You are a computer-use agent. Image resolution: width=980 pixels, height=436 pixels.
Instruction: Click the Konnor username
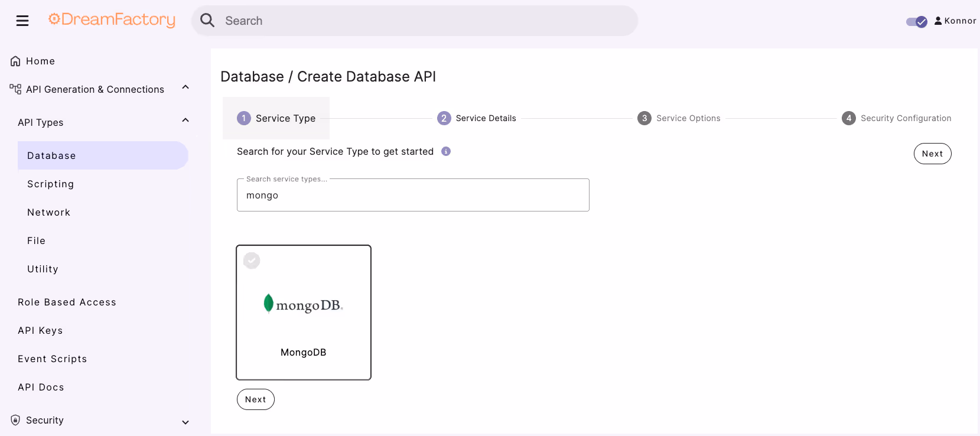pyautogui.click(x=960, y=21)
